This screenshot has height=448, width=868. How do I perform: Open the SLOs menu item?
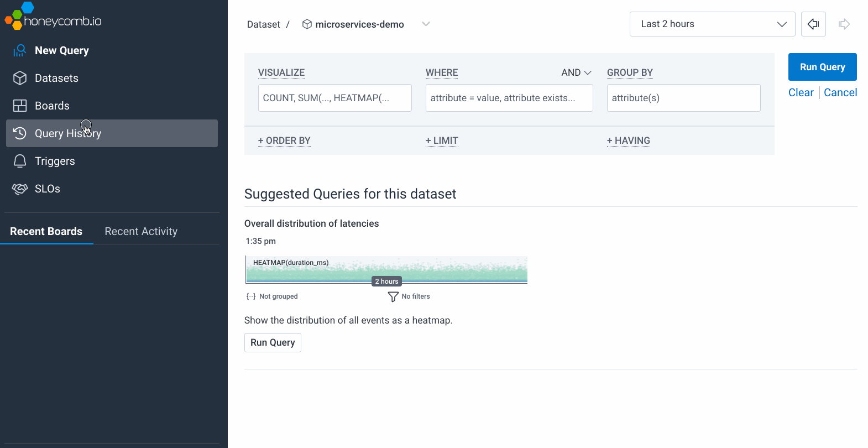pyautogui.click(x=112, y=189)
